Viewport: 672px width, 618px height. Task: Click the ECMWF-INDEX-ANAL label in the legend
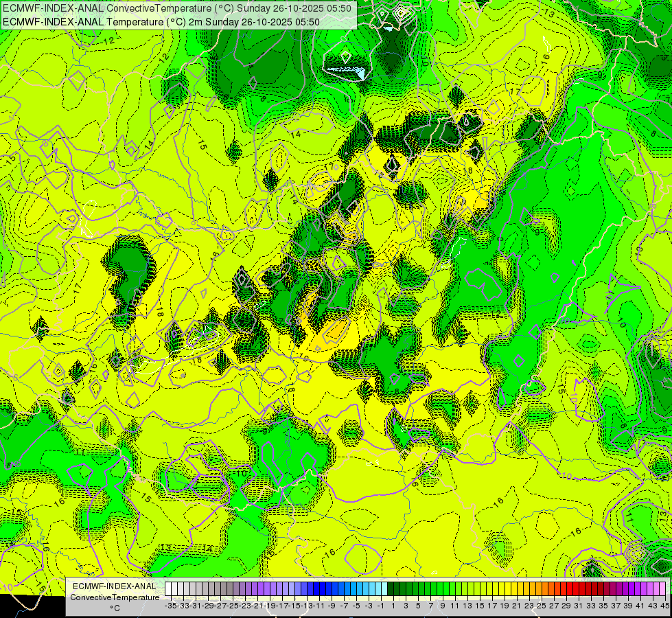(115, 586)
